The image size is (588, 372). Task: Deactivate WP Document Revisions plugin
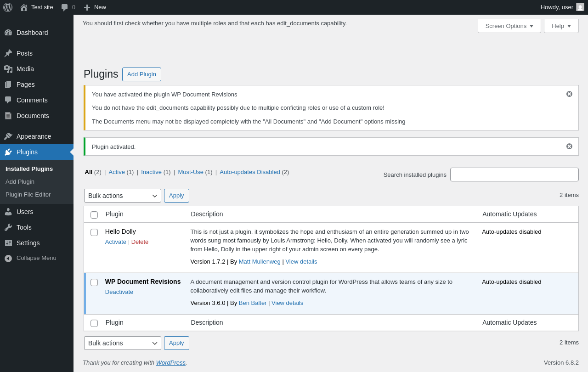119,292
